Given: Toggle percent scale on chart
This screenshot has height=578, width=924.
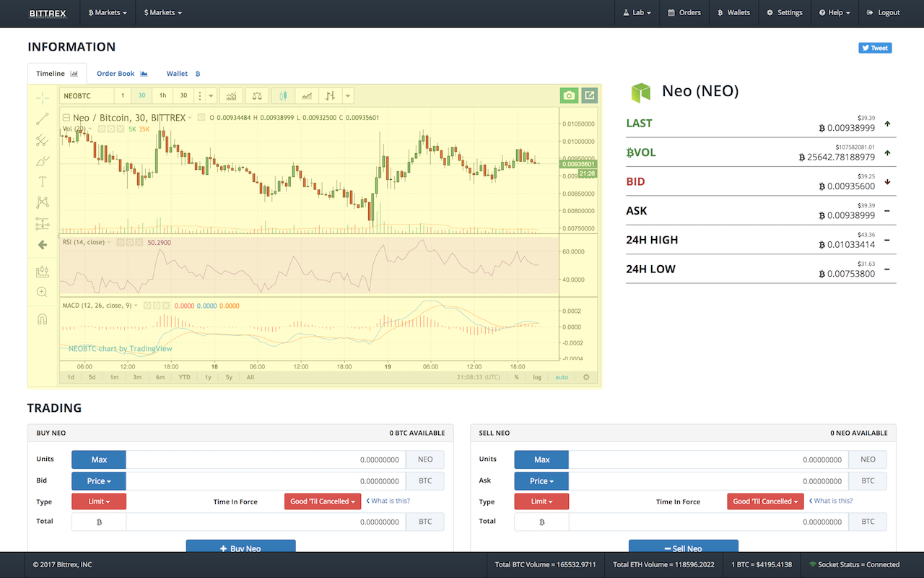Looking at the screenshot, I should pos(516,377).
